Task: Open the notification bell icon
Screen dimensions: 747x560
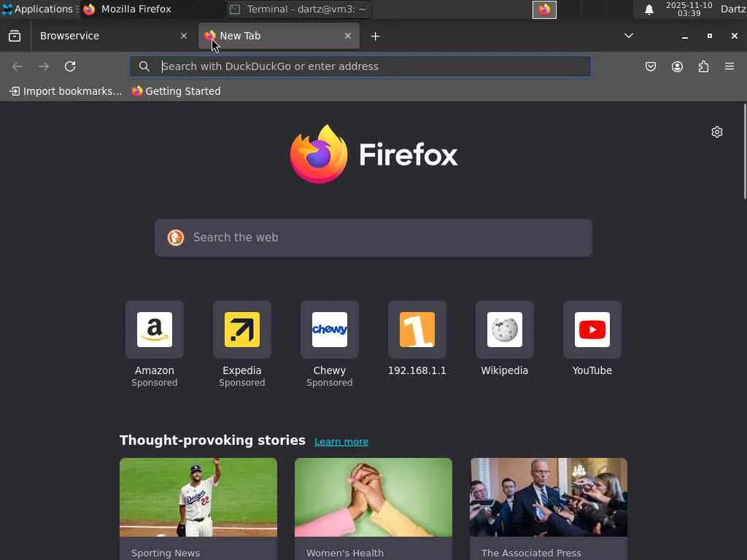Action: pos(649,9)
